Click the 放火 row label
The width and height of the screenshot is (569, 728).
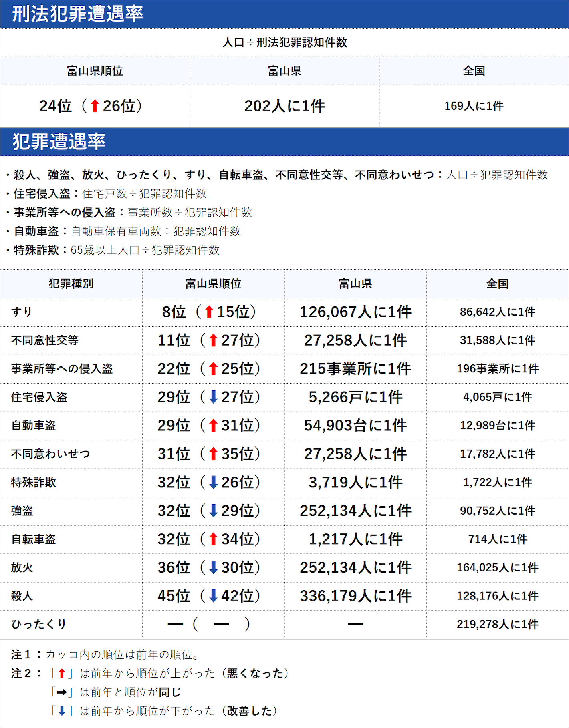22,568
